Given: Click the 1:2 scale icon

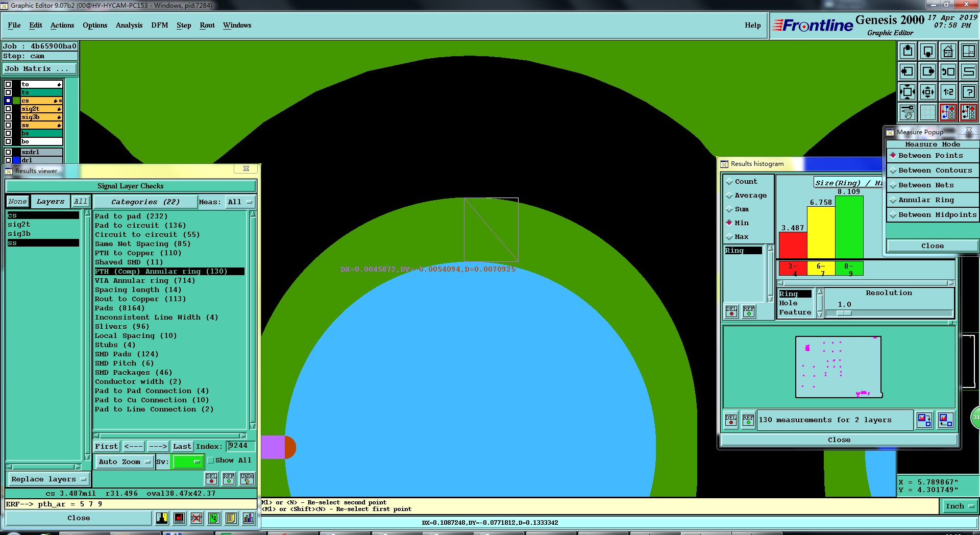Looking at the screenshot, I should tap(948, 92).
